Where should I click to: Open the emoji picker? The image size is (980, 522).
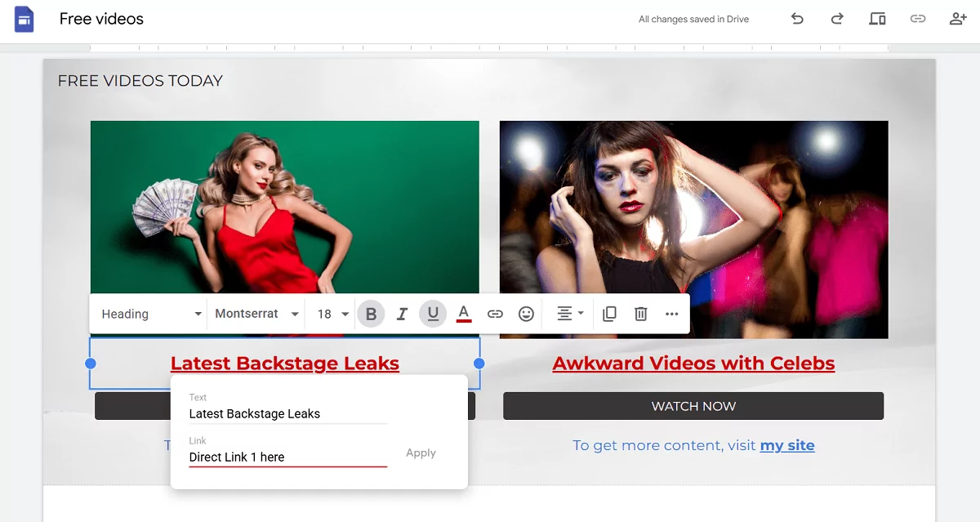coord(526,314)
